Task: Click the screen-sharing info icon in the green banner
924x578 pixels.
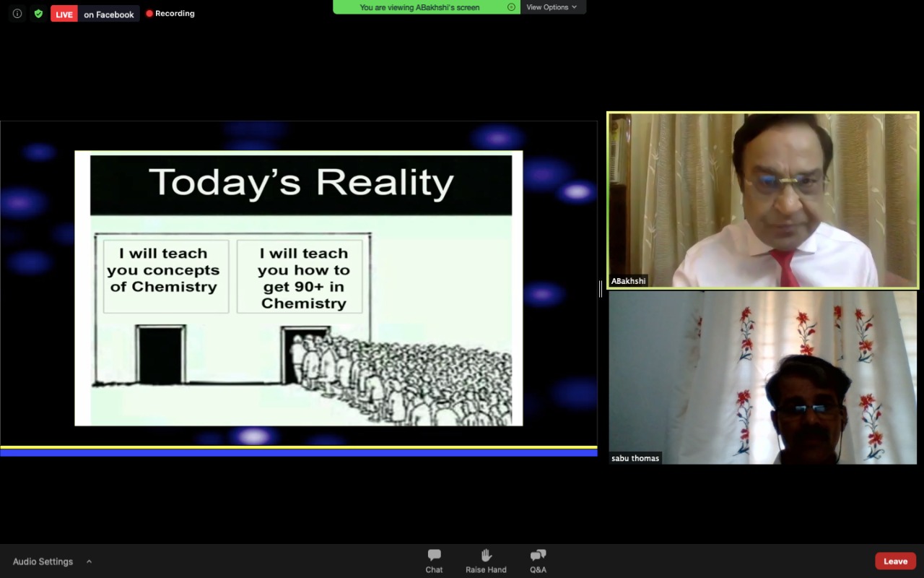Action: 511,7
